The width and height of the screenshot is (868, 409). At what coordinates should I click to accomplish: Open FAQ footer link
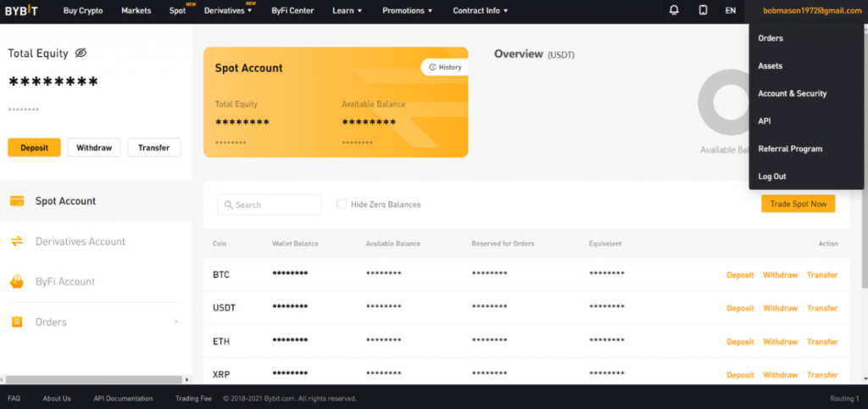(x=14, y=399)
